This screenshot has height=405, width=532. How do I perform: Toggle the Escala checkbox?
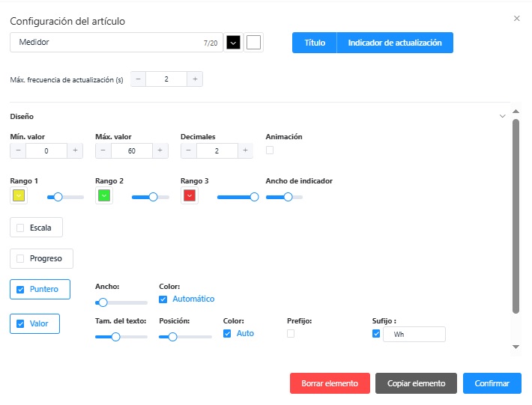pos(21,228)
